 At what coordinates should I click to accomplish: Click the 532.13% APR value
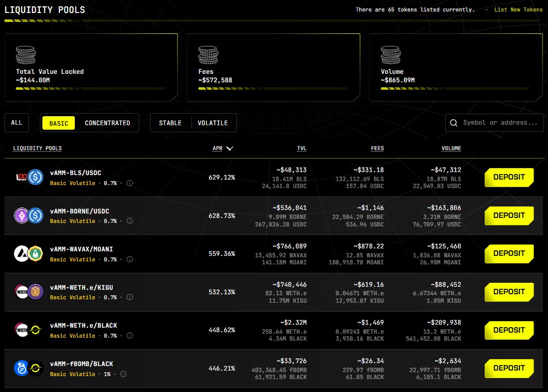221,292
